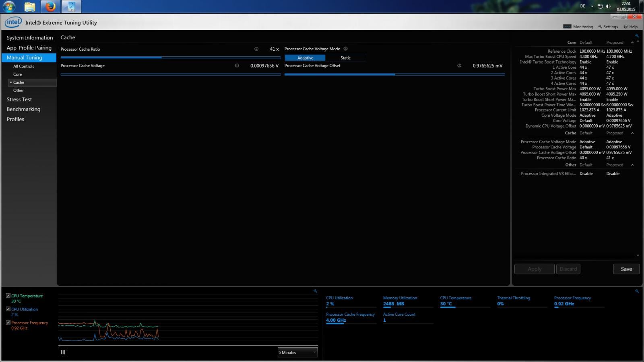Image resolution: width=644 pixels, height=362 pixels.
Task: Click the info icon for Processor Cache Voltage Offset
Action: point(459,66)
